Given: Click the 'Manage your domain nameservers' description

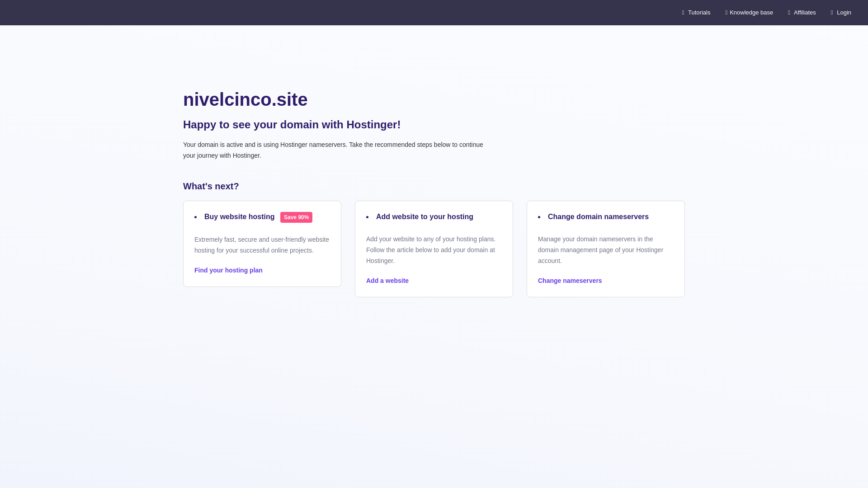Looking at the screenshot, I should pos(600,250).
